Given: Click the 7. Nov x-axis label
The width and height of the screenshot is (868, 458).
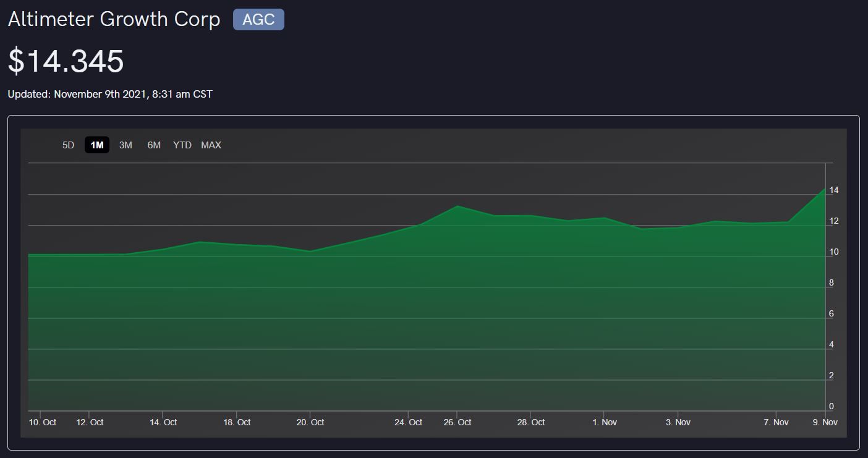Looking at the screenshot, I should tap(776, 422).
